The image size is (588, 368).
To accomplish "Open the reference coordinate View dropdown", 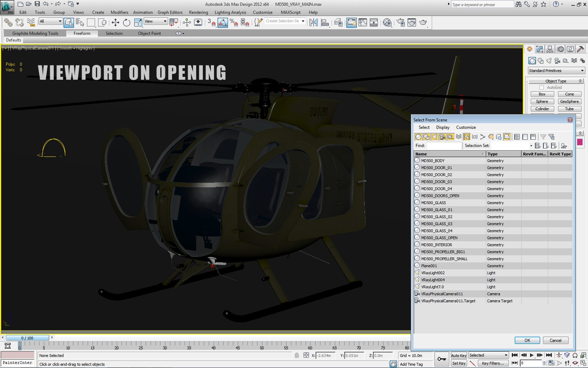I will coord(156,21).
